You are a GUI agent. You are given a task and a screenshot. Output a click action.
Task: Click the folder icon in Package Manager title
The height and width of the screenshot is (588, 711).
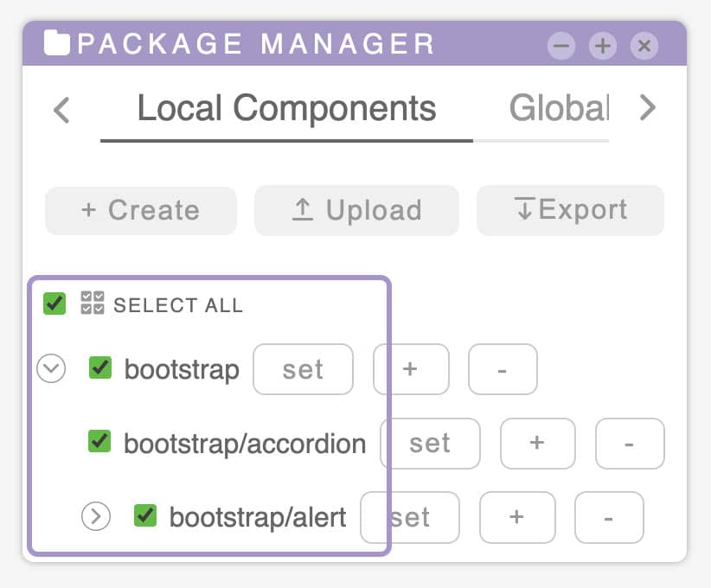coord(57,42)
